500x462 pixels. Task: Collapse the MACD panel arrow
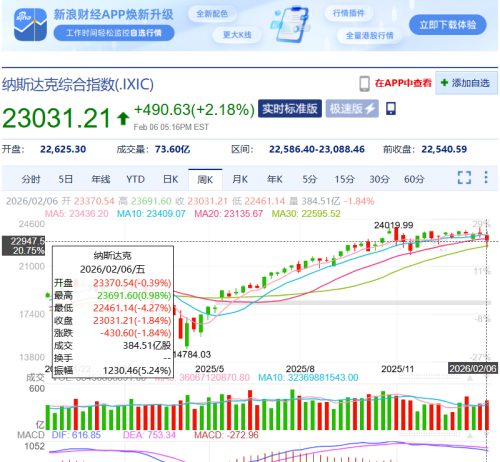click(470, 436)
